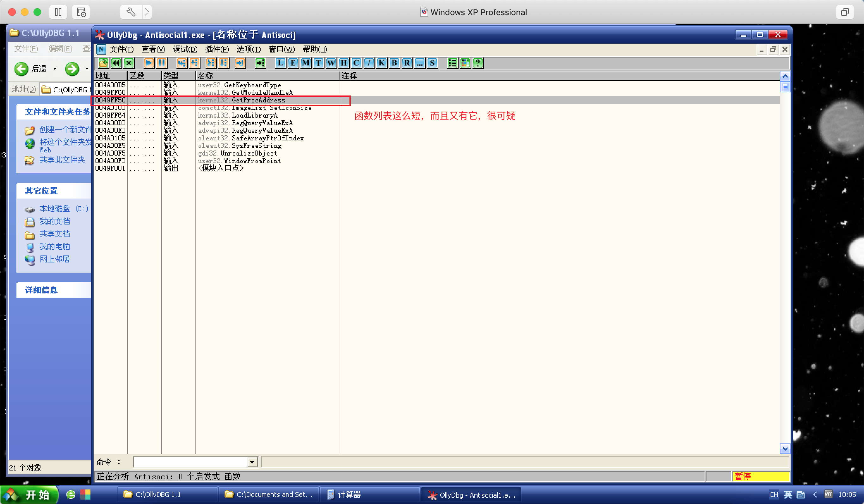864x504 pixels.
Task: Restart the program with rewind icon
Action: [x=116, y=63]
